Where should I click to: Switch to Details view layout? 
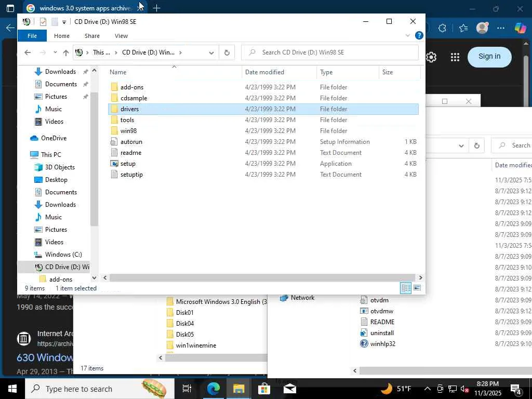[x=406, y=288]
